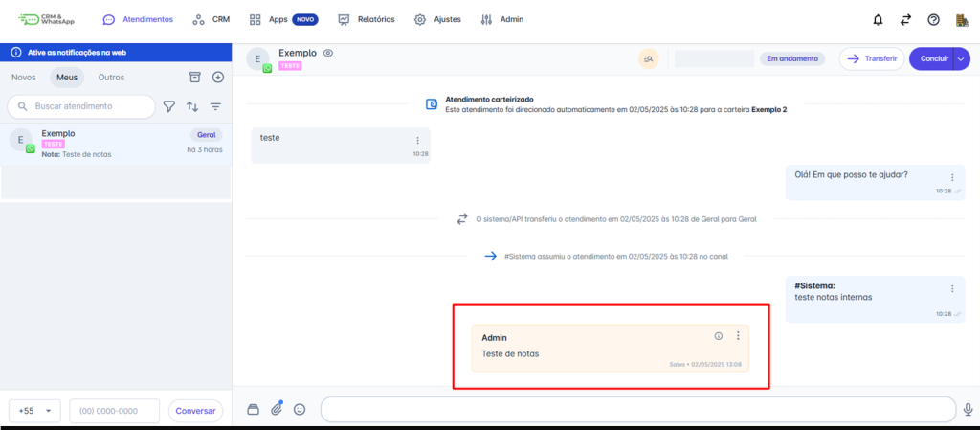The image size is (980, 430).
Task: Open the attachment paperclip in message bar
Action: [x=277, y=409]
